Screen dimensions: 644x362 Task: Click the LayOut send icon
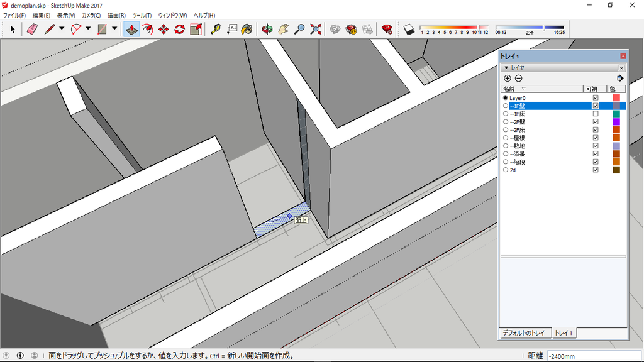click(367, 29)
